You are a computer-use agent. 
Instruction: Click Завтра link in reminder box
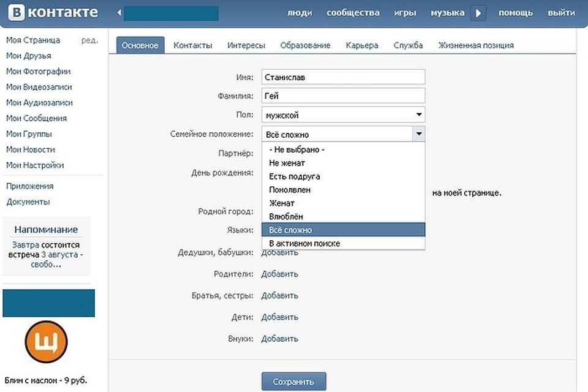pos(26,245)
